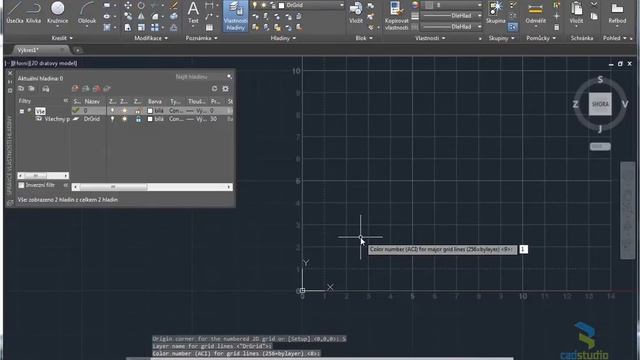Select the Všechny p filter tree item
Viewport: 640px width, 360px height.
tap(53, 119)
